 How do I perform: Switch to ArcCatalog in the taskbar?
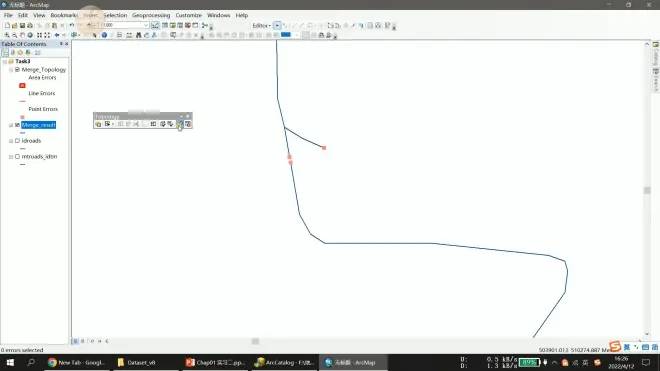click(x=285, y=362)
